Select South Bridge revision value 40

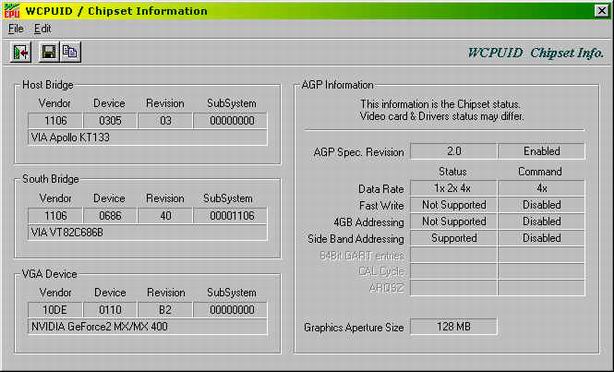pyautogui.click(x=165, y=215)
